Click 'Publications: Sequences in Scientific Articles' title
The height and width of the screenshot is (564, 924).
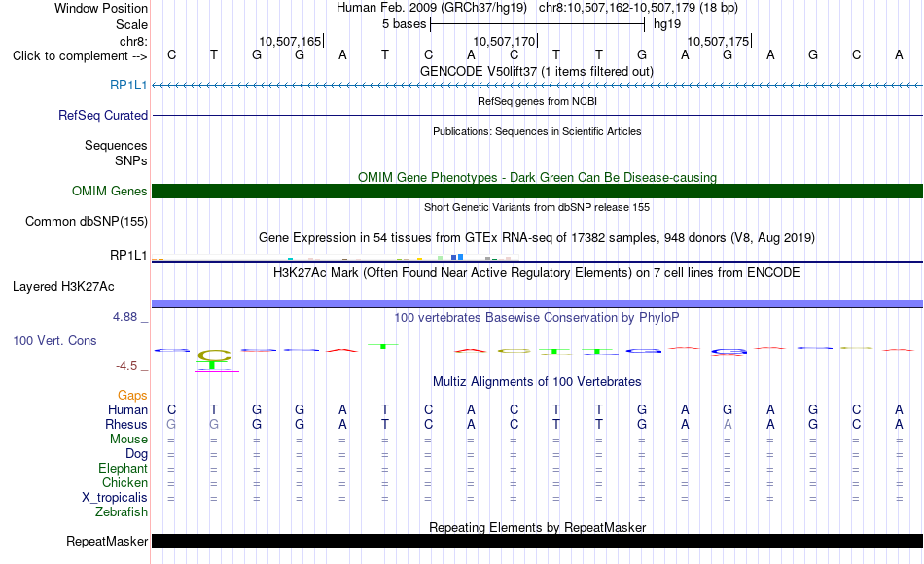[537, 131]
